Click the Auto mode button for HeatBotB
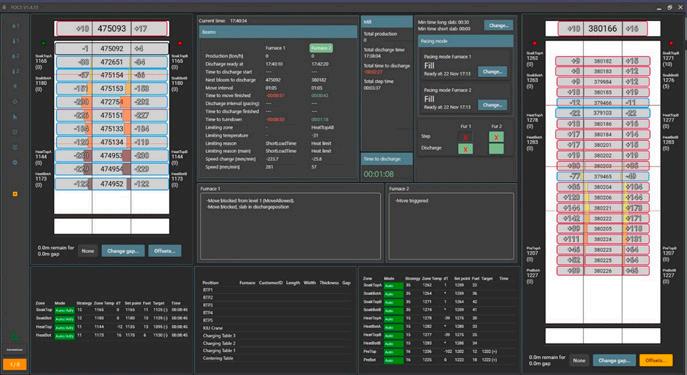The image size is (687, 375). click(393, 343)
